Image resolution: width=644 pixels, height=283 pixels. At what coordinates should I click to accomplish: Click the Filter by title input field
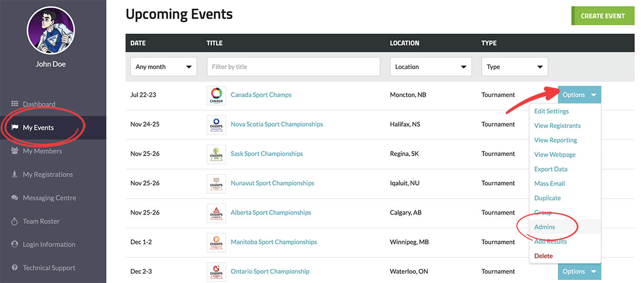(293, 67)
